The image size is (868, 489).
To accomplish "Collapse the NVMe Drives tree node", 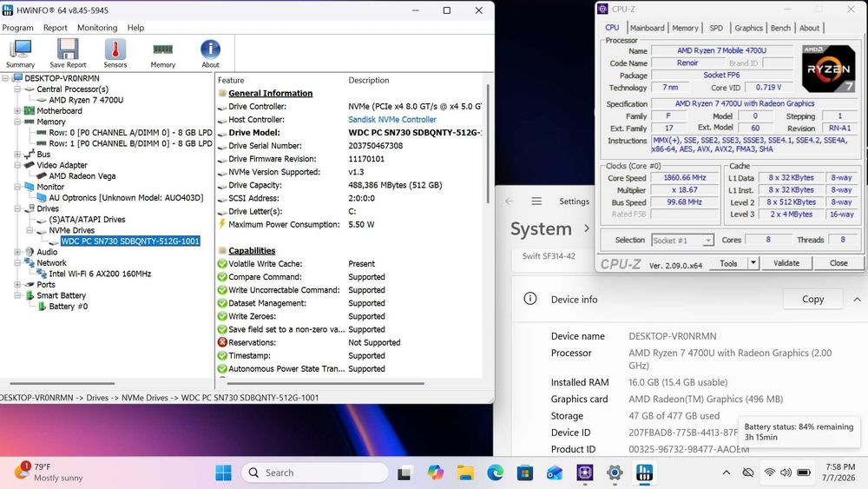I will point(30,230).
